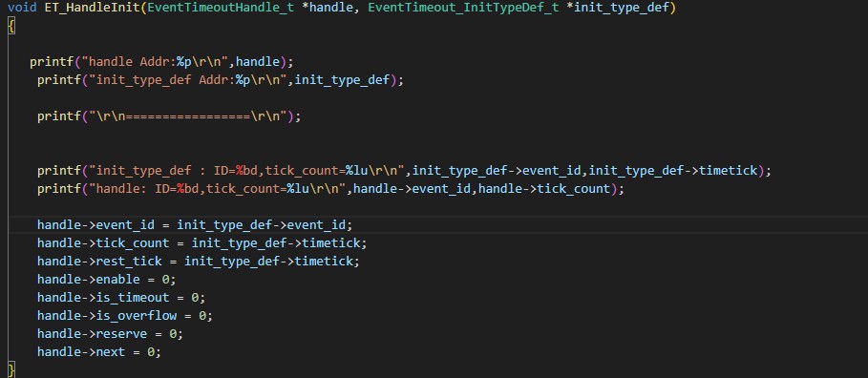This screenshot has width=868, height=378.
Task: Place cursor on the handle->rest_tick assignment line
Action: 199,262
